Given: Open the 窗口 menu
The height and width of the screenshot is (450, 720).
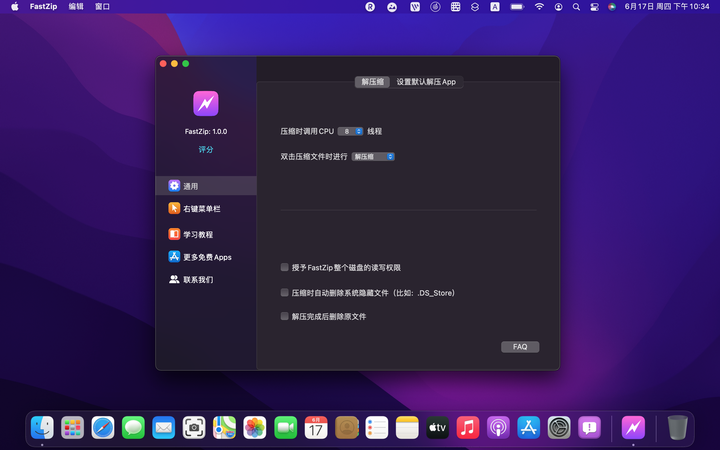Looking at the screenshot, I should [102, 6].
